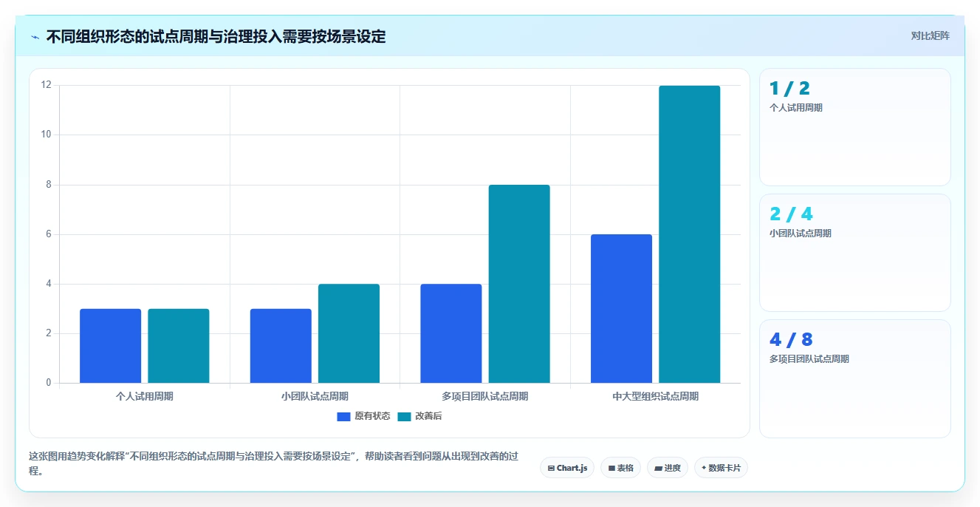This screenshot has width=980, height=507.
Task: Open the 4 / 8 多项目团队试点周期 card
Action: click(x=854, y=378)
